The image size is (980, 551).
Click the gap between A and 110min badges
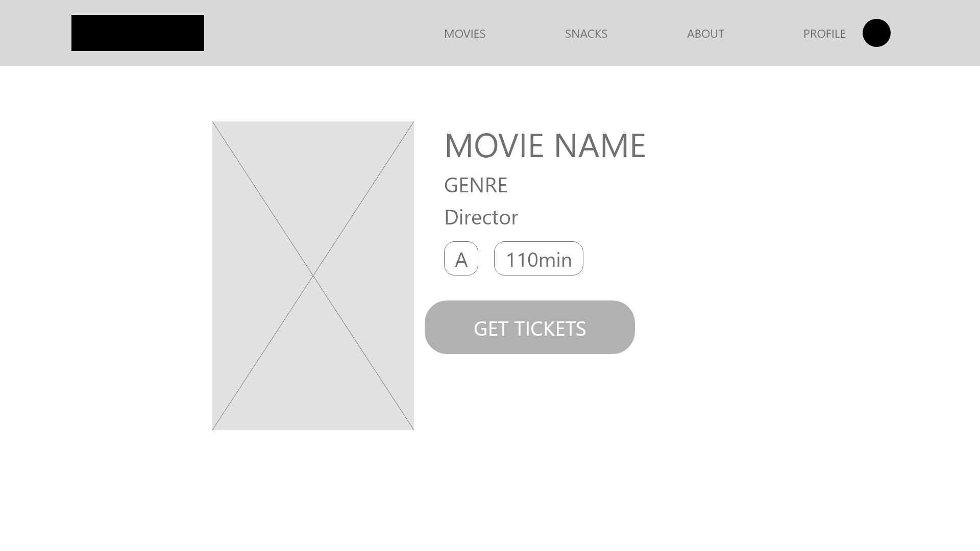[486, 259]
